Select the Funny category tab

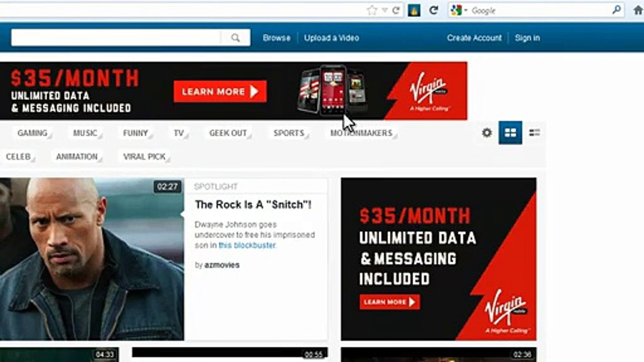point(135,133)
